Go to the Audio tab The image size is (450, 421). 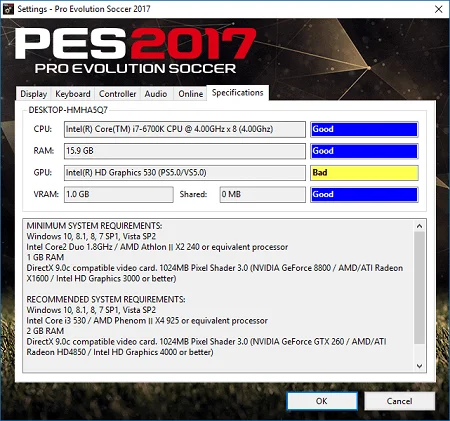(156, 94)
